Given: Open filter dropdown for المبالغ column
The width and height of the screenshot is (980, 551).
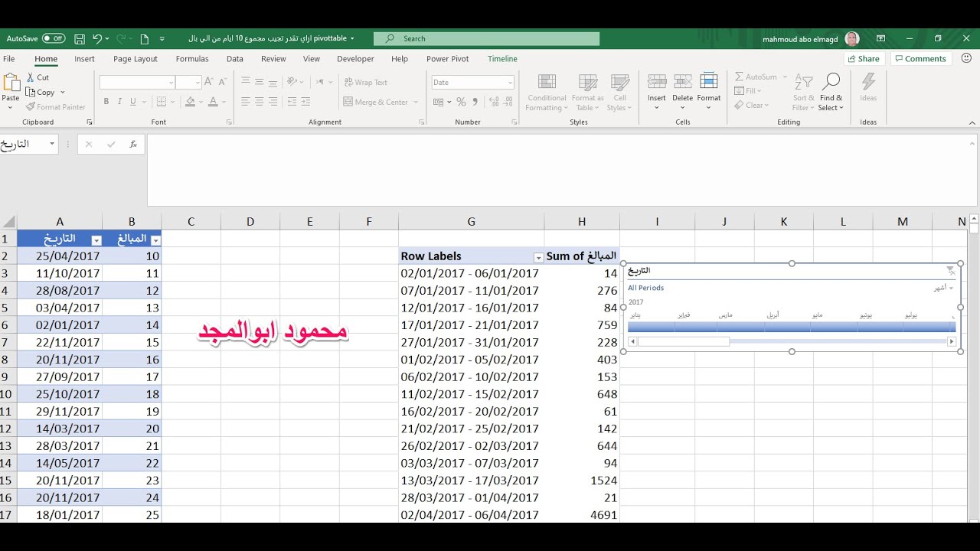Looking at the screenshot, I should [155, 240].
